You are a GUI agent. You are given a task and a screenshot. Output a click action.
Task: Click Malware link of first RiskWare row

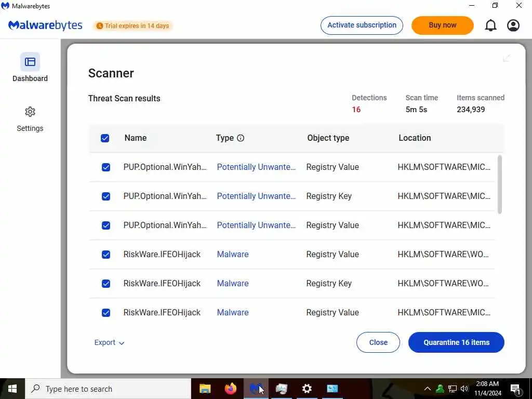(233, 254)
